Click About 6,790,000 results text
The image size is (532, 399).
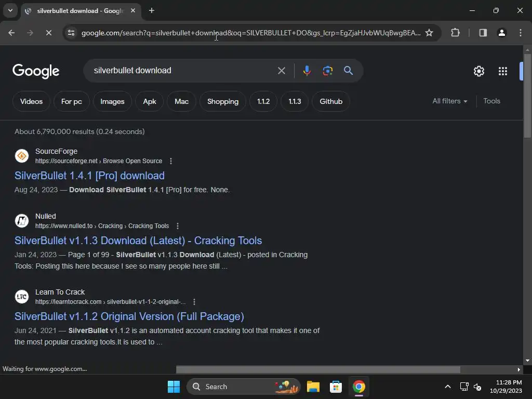79,131
